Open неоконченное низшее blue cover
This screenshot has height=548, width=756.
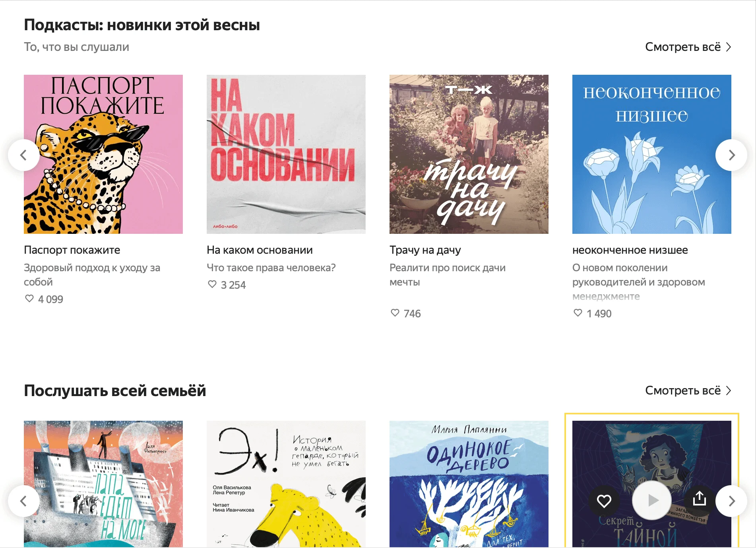[x=651, y=154]
